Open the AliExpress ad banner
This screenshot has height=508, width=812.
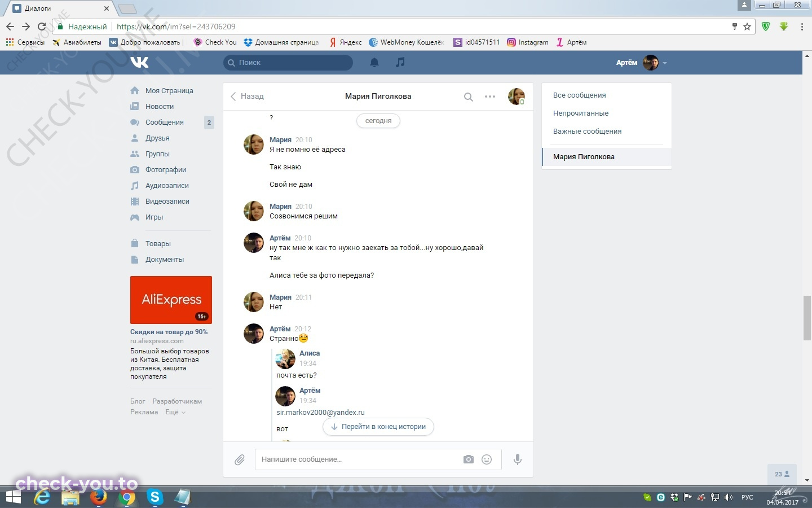(171, 300)
